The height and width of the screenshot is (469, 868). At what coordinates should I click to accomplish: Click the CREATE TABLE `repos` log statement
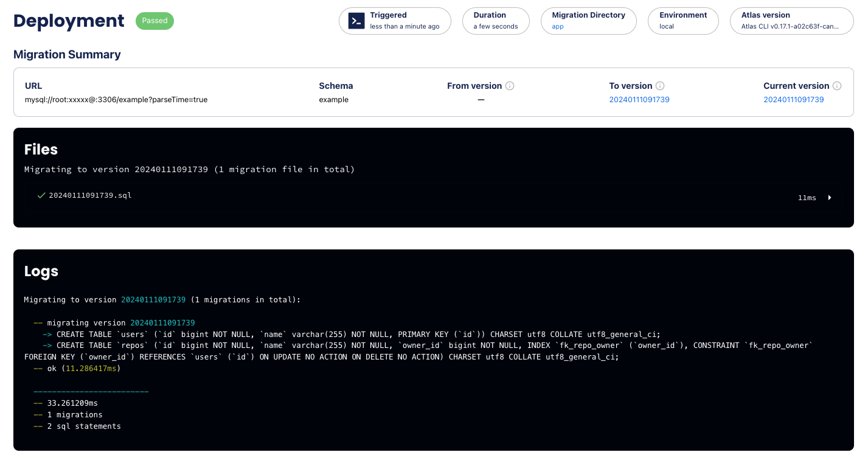428,346
